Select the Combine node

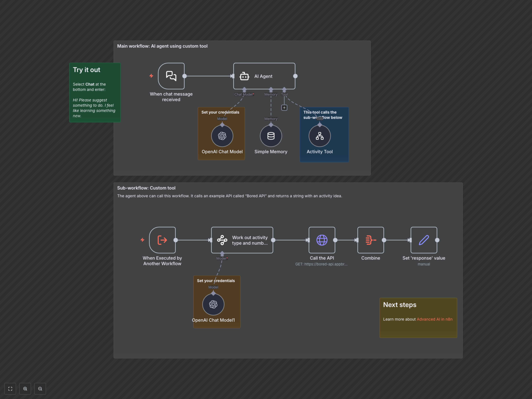point(370,240)
